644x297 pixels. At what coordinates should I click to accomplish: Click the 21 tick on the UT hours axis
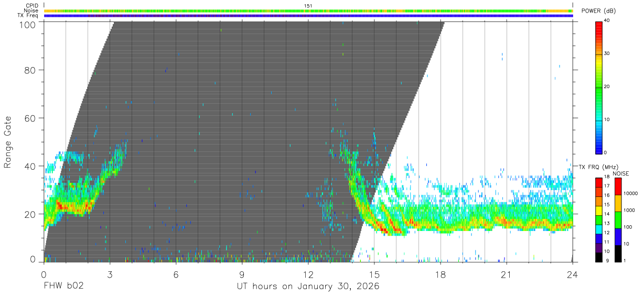pos(507,274)
